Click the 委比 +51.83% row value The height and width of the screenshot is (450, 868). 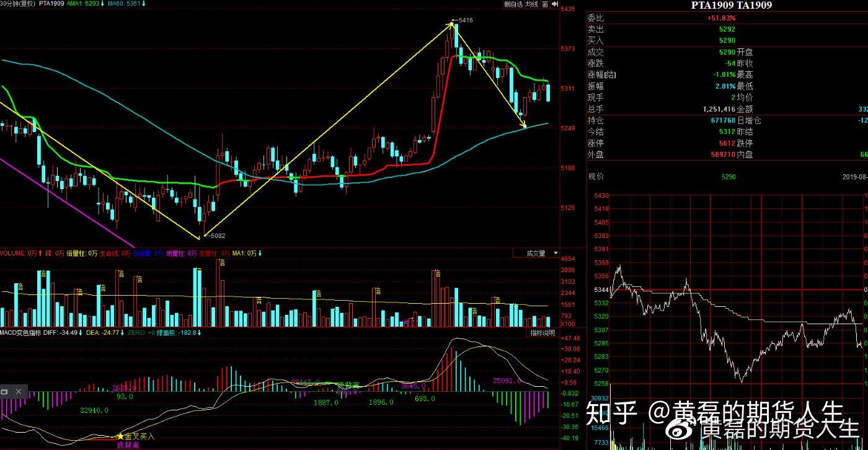coord(721,18)
